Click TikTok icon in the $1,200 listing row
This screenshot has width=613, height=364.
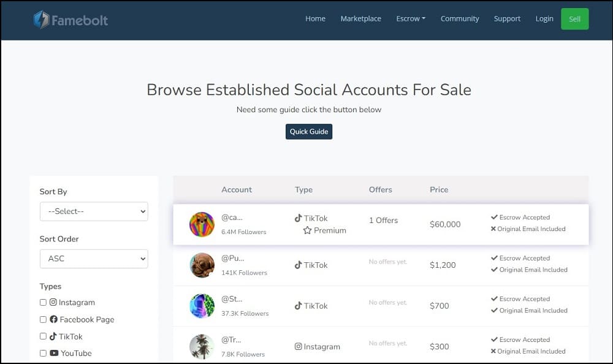[299, 265]
